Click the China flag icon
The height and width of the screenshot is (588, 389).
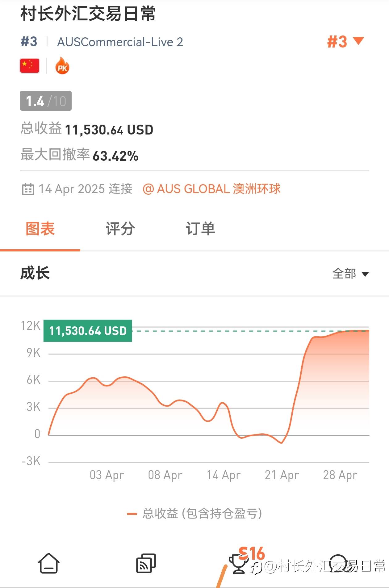(x=30, y=66)
